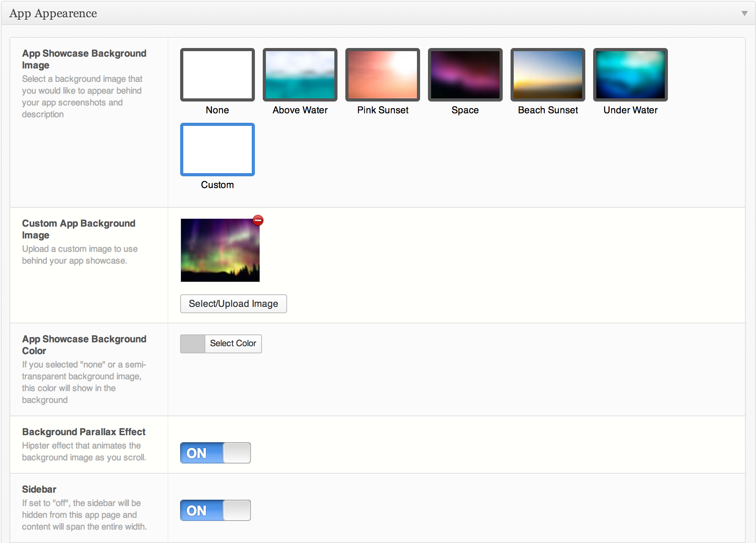This screenshot has width=756, height=543.
Task: Open the uploaded aurora image preview
Action: tap(220, 250)
